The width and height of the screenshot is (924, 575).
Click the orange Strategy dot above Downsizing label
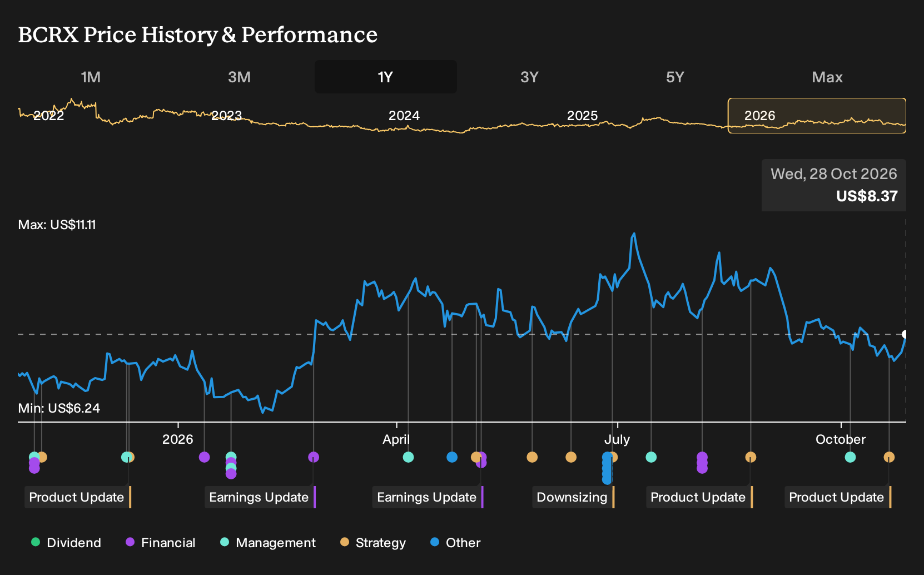[x=613, y=457]
